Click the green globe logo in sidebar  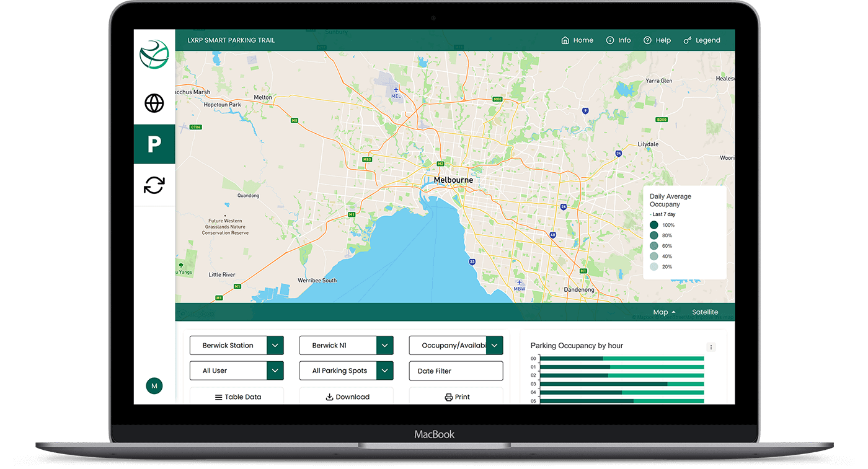click(154, 55)
